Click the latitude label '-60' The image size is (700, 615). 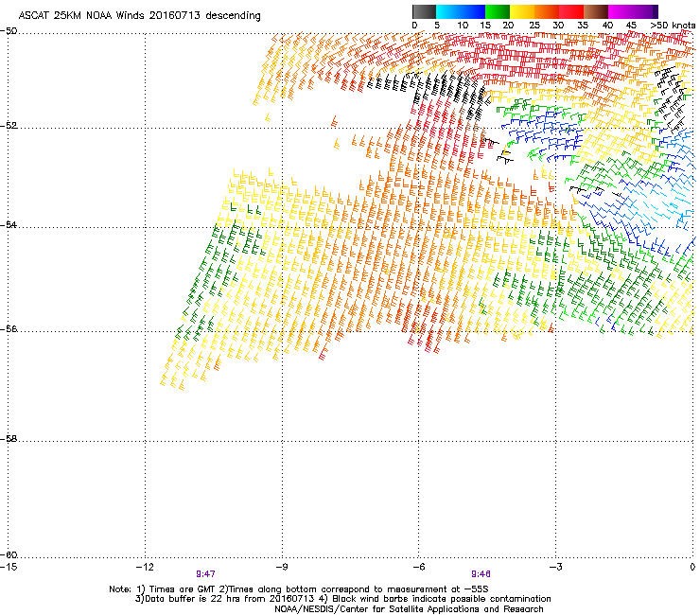(9, 555)
